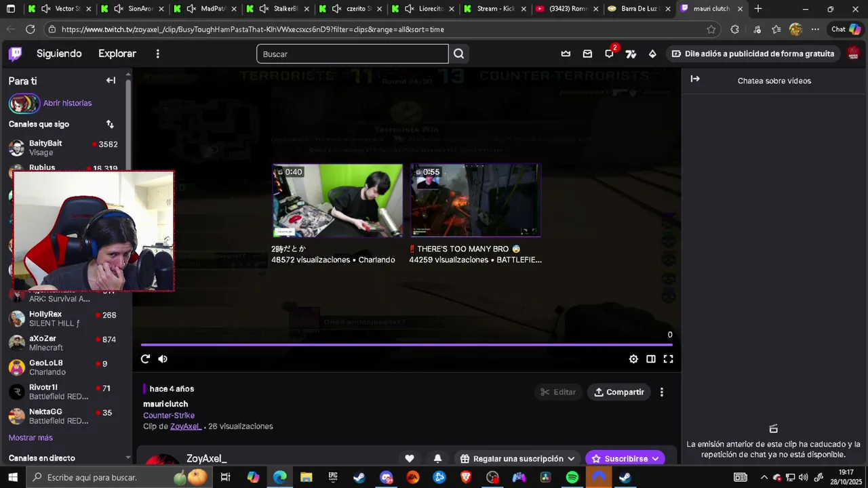Unmute the Liorecito tab speaker icon
This screenshot has width=868, height=488.
pos(410,9)
